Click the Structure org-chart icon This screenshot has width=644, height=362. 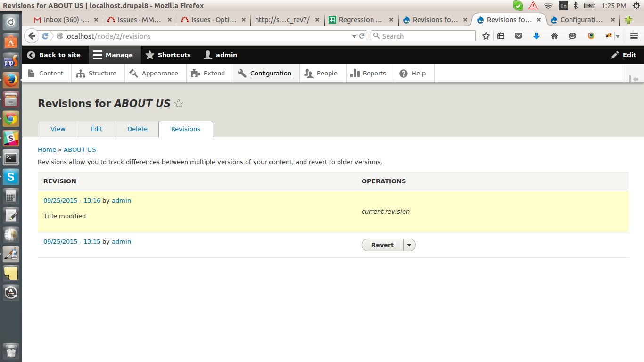pos(82,73)
